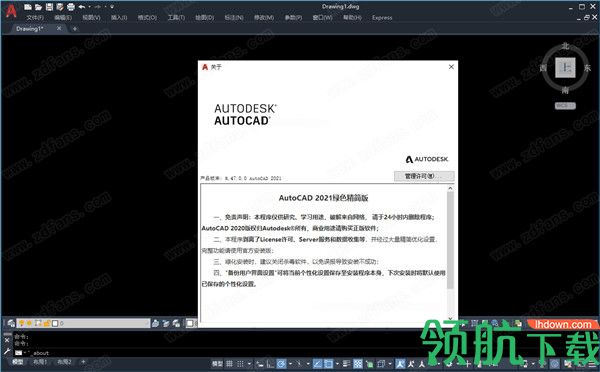The width and height of the screenshot is (600, 372).
Task: Click command line customize wrench icon
Action: [7, 351]
